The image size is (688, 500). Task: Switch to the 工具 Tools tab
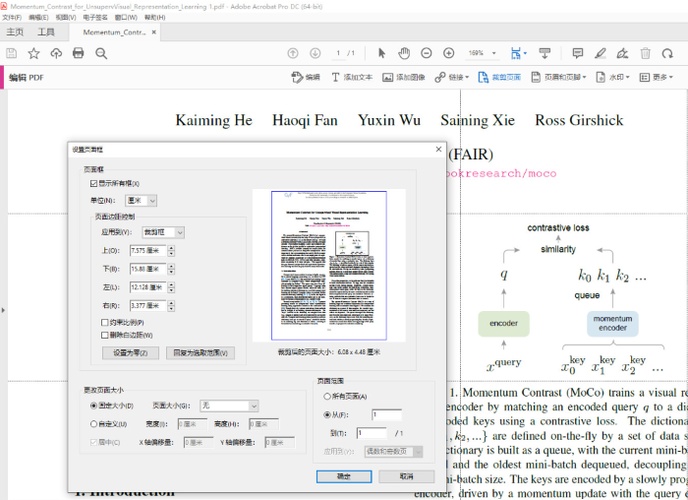46,32
